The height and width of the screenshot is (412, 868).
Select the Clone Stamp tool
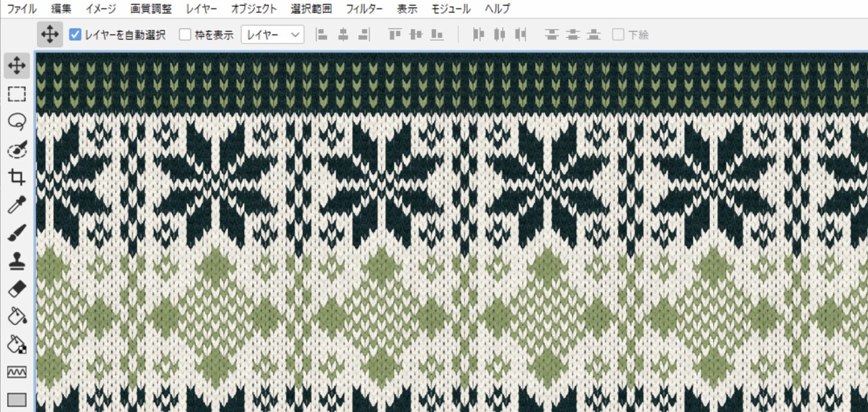pos(17,261)
